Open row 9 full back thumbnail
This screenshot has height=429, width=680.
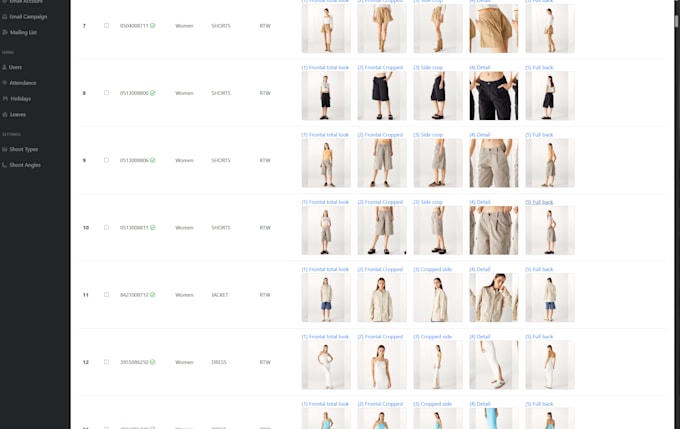[x=550, y=163]
